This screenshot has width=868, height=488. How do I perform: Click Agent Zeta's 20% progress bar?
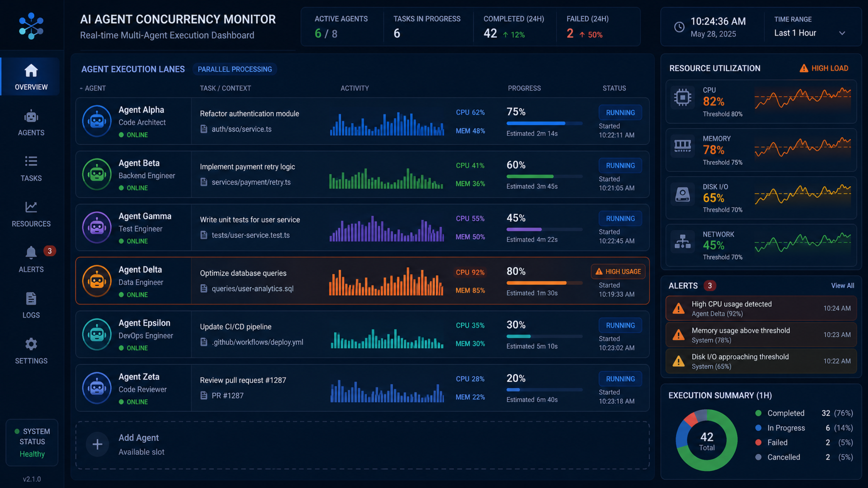pyautogui.click(x=544, y=390)
